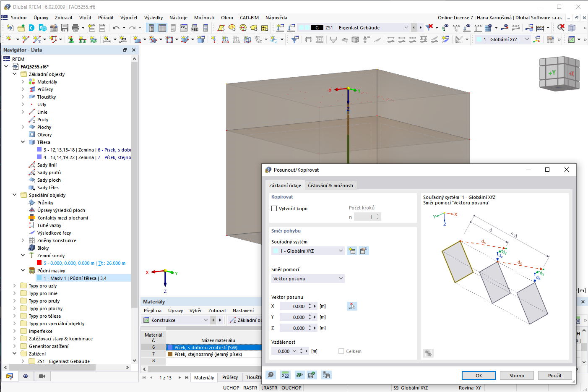588x392 pixels.
Task: Switch to 'Číslování & možnosti' tab
Action: click(x=330, y=186)
